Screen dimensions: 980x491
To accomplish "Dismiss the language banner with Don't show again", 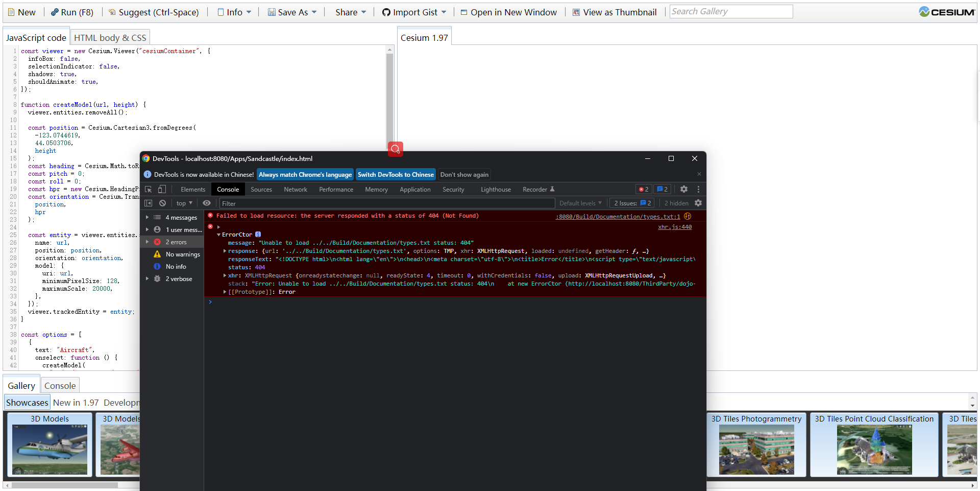I will [x=463, y=174].
